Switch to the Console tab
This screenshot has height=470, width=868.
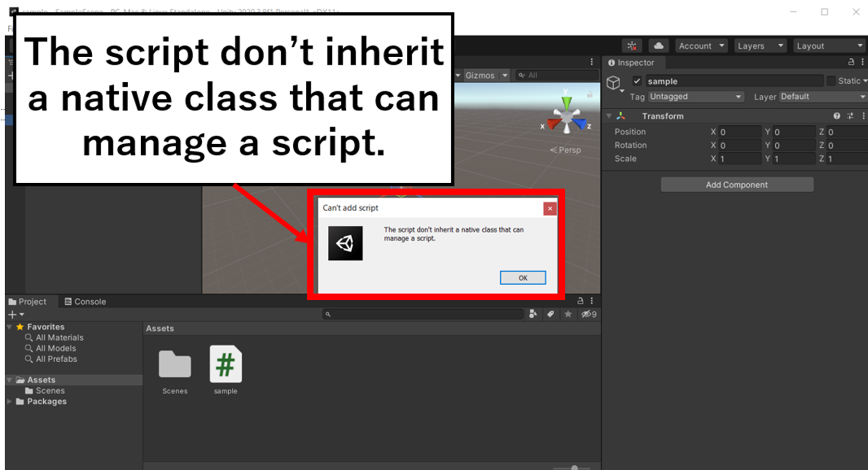(x=85, y=301)
